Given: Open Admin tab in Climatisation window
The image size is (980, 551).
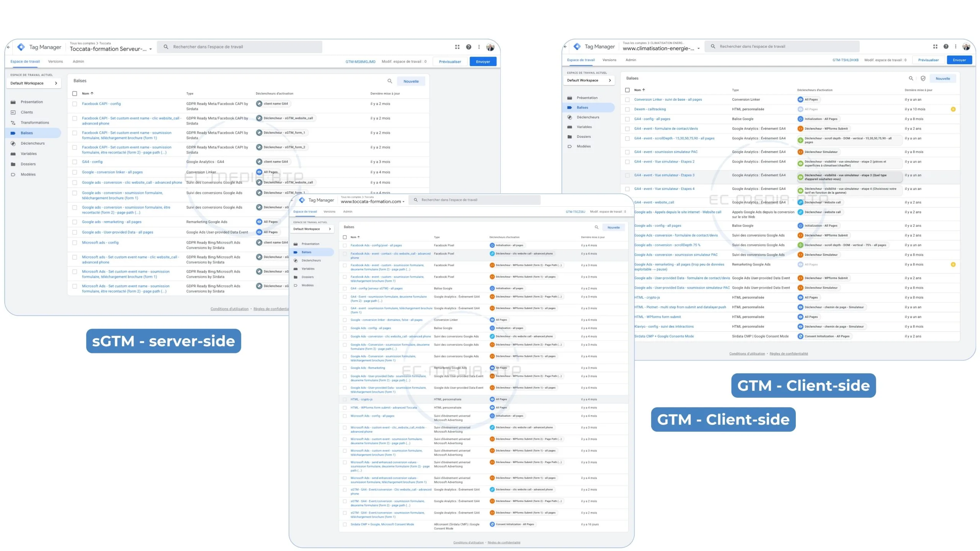Looking at the screenshot, I should (630, 60).
